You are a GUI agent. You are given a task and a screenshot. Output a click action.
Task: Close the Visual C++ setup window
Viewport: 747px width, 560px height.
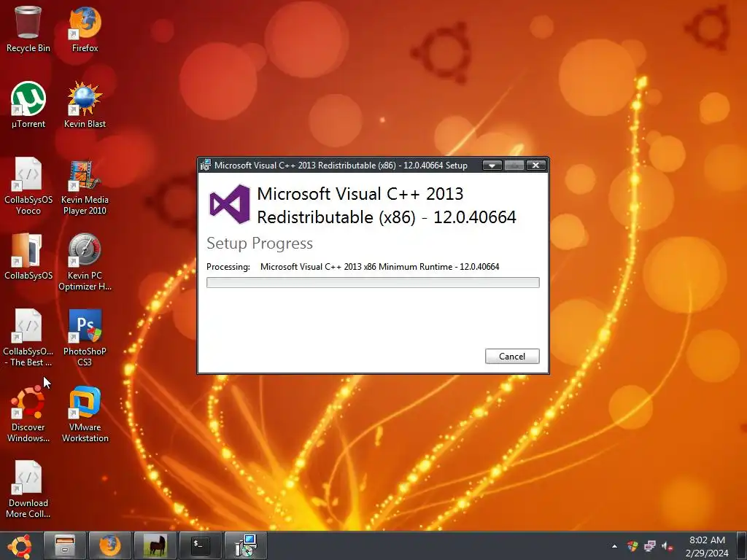536,166
